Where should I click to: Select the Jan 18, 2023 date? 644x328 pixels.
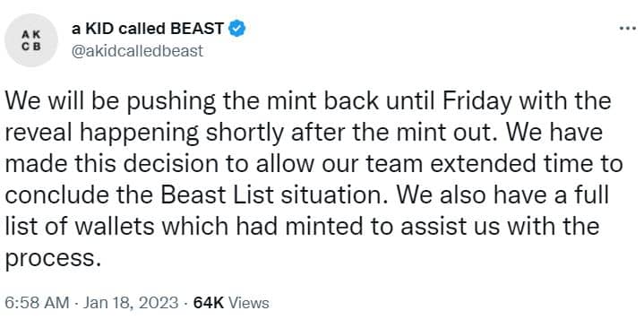tap(131, 303)
